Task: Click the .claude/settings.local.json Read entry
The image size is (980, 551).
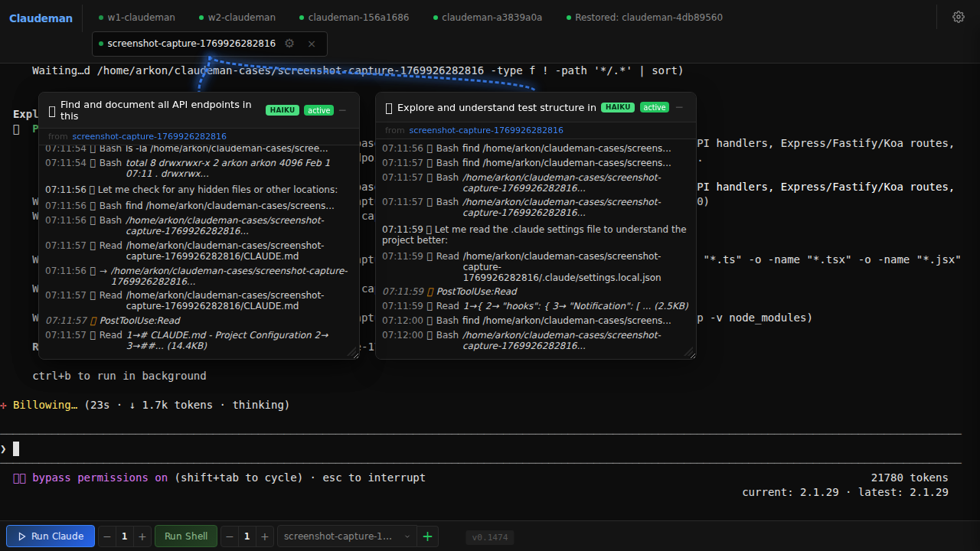Action: click(x=535, y=266)
